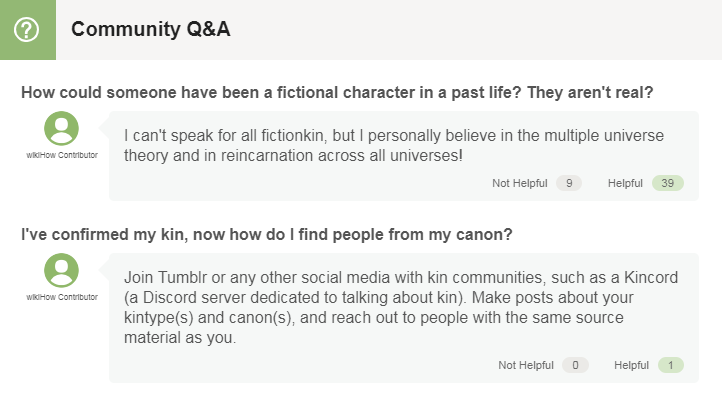Open the fictional character past life question
This screenshot has width=722, height=404.
pos(337,93)
